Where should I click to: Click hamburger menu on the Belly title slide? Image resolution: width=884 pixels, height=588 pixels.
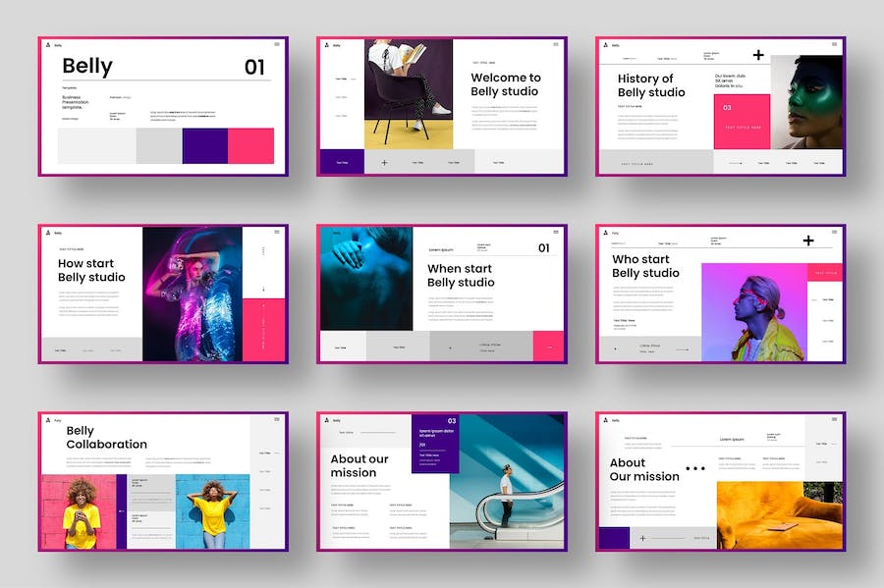[277, 45]
